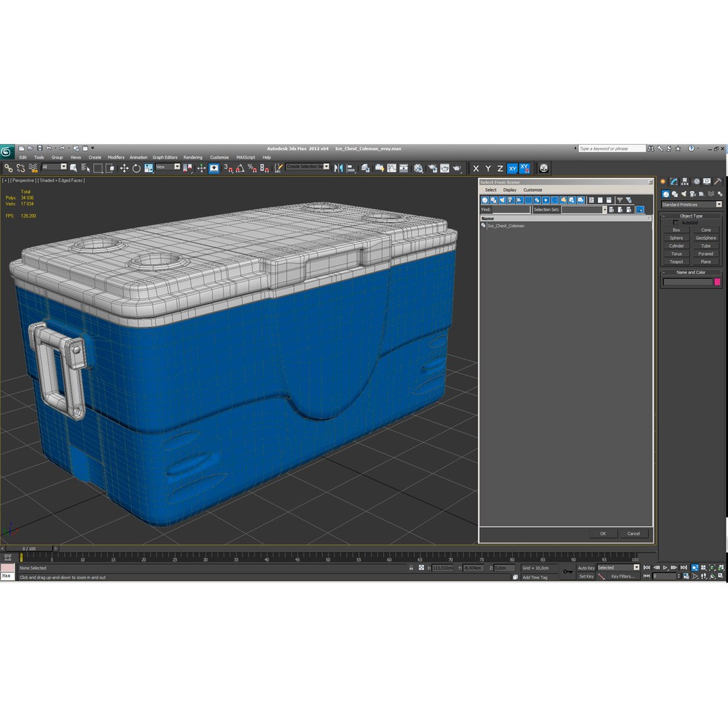Open the selection filter All dropdown
This screenshot has height=728, width=728.
[x=55, y=166]
